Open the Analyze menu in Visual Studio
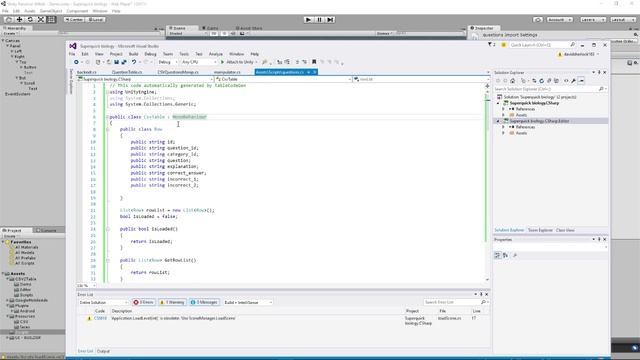640x360 pixels. point(216,54)
